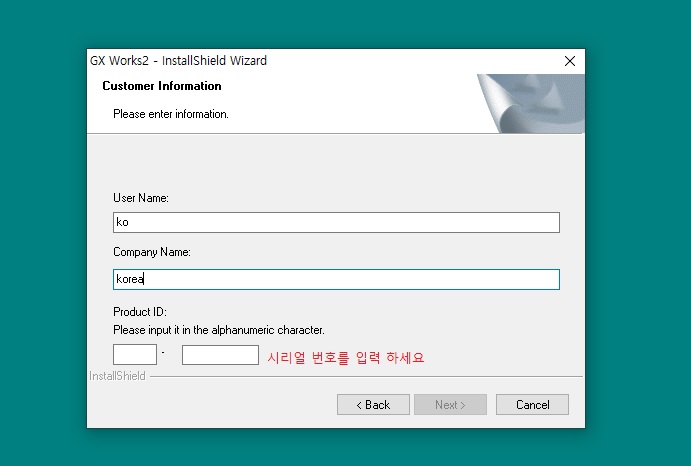Click the "Product ID:" label
Image resolution: width=691 pixels, height=466 pixels.
click(140, 312)
